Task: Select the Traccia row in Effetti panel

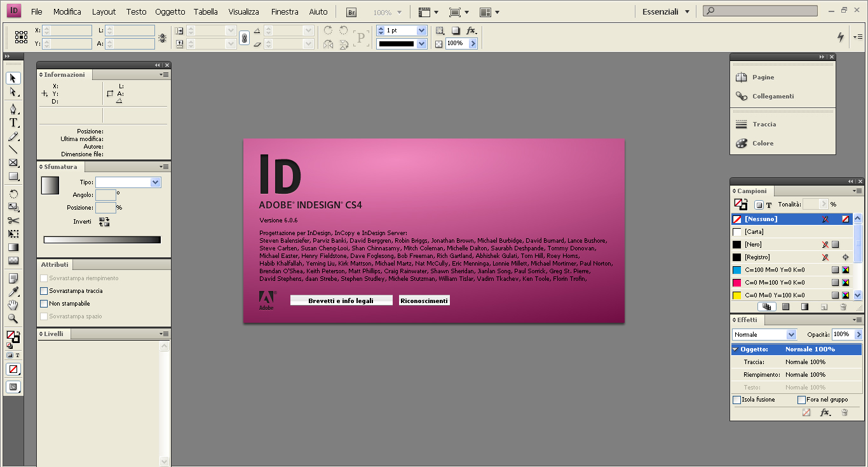Action: coord(796,362)
